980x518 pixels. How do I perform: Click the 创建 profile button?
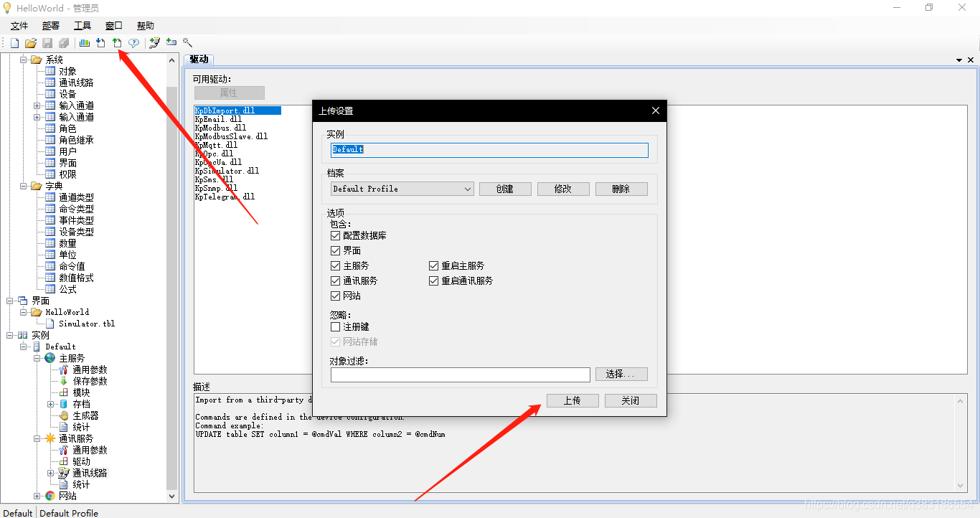tap(505, 189)
